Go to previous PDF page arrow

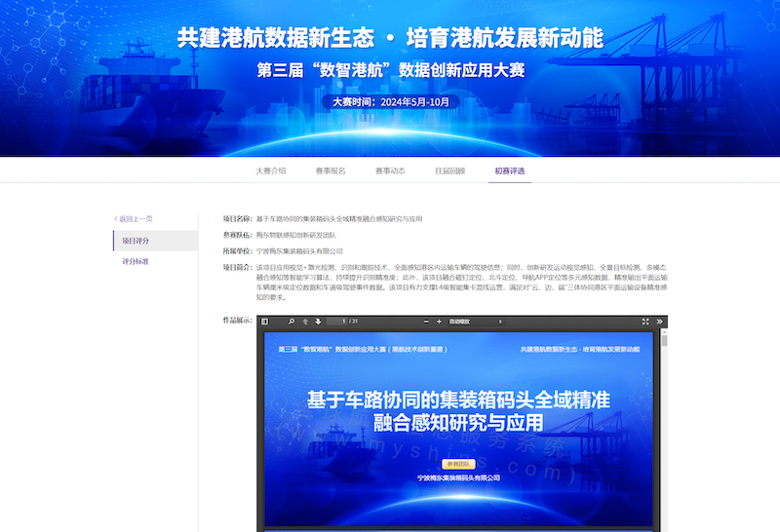tap(305, 322)
